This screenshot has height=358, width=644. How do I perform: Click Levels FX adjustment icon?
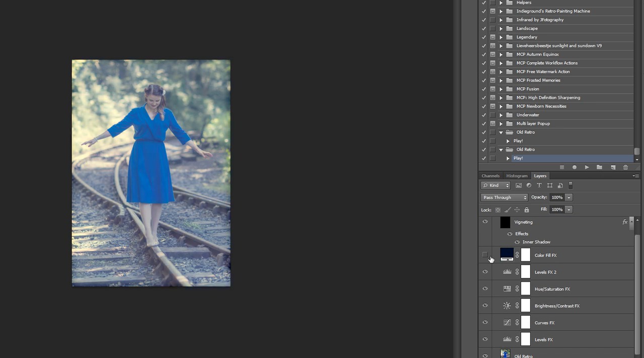(x=507, y=339)
